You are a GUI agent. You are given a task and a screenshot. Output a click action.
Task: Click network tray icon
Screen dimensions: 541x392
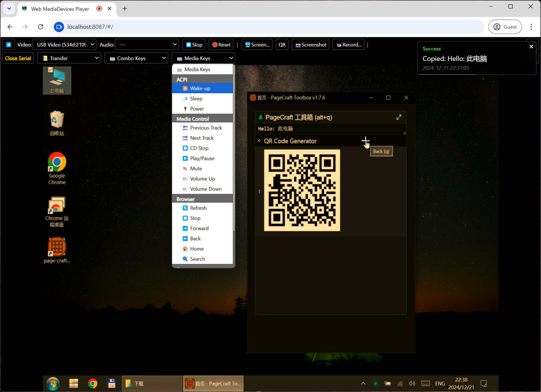coord(400,383)
